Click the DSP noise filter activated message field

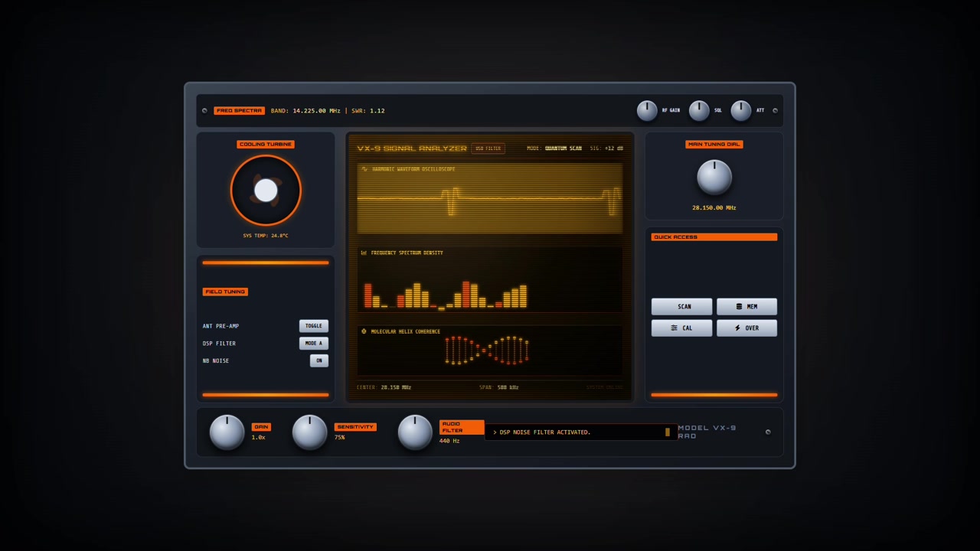tap(581, 432)
